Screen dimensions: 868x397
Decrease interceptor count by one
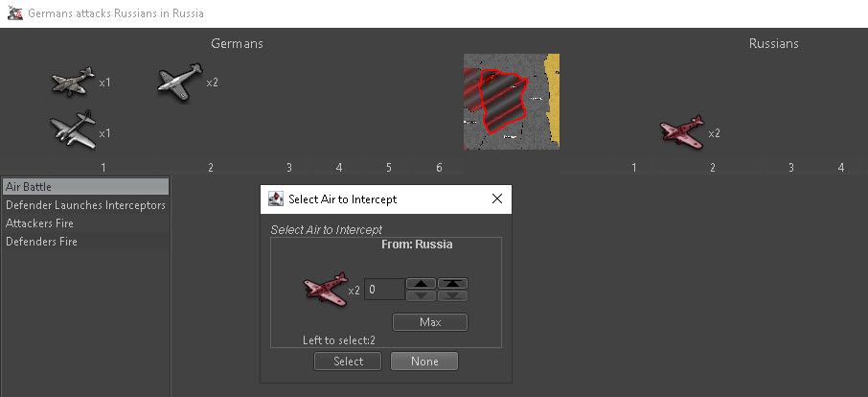(422, 295)
